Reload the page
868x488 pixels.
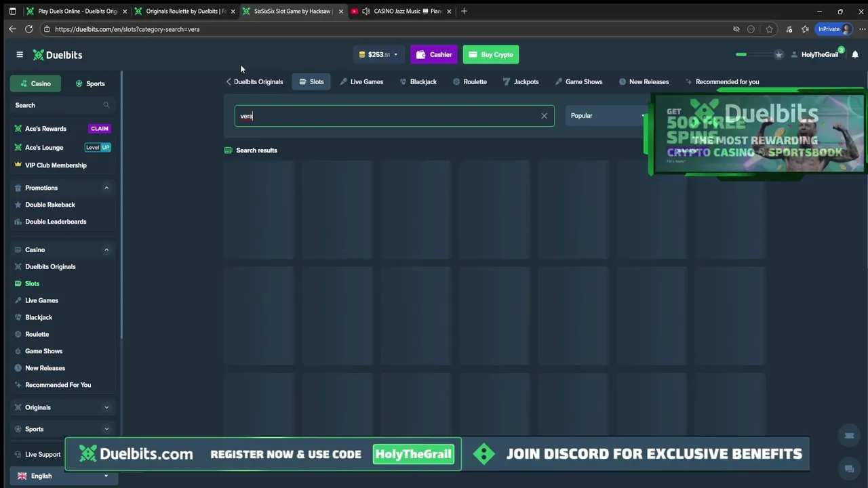[28, 29]
